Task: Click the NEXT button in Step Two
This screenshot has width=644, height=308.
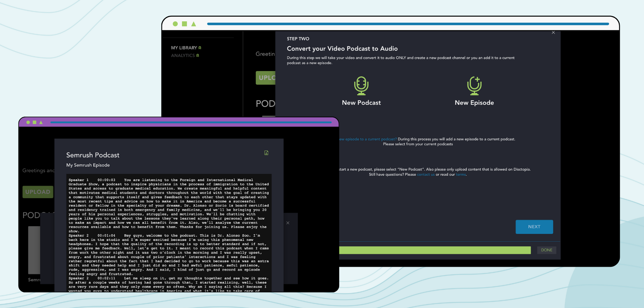Action: pyautogui.click(x=534, y=227)
